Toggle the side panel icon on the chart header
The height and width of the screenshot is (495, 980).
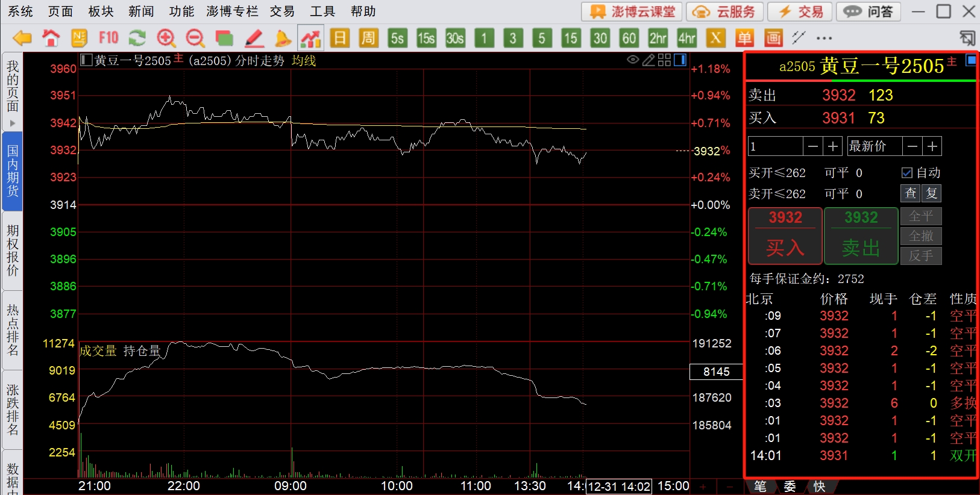[x=680, y=60]
